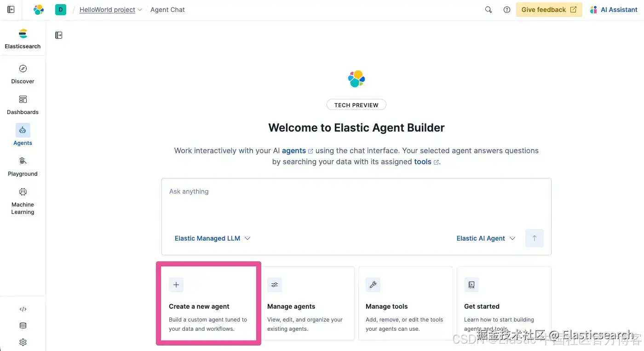Click the wrench icon on Manage tools

(x=373, y=285)
